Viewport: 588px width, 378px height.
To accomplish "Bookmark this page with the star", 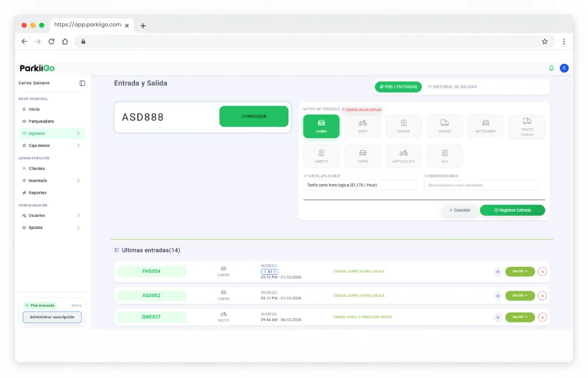I will tap(544, 41).
